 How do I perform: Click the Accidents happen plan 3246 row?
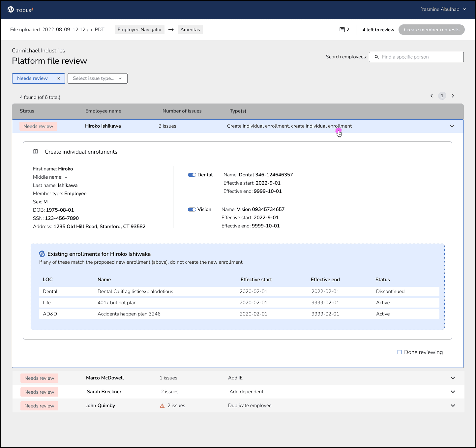tap(239, 314)
